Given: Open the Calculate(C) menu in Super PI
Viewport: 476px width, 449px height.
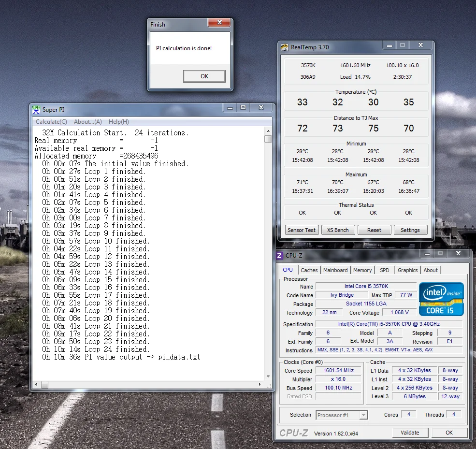Looking at the screenshot, I should tap(51, 122).
